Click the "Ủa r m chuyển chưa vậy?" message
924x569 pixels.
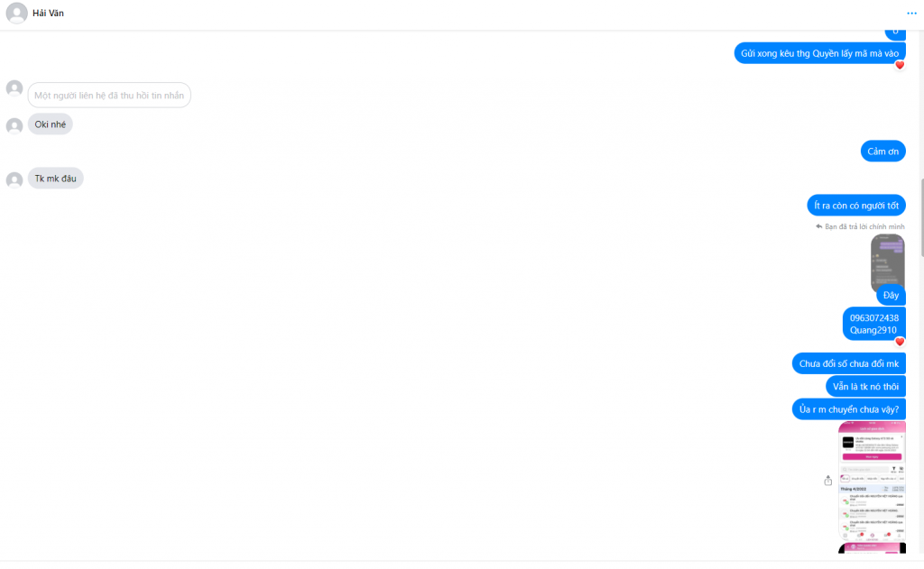[x=848, y=409]
